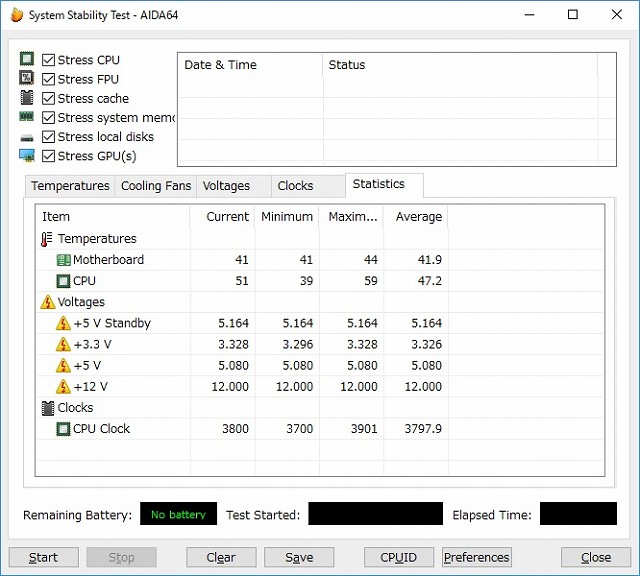Uncheck the Stress FPU checkbox

pyautogui.click(x=48, y=79)
